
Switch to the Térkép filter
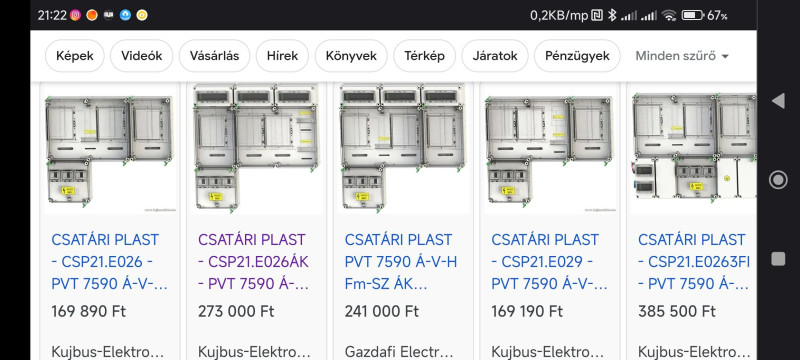point(424,56)
